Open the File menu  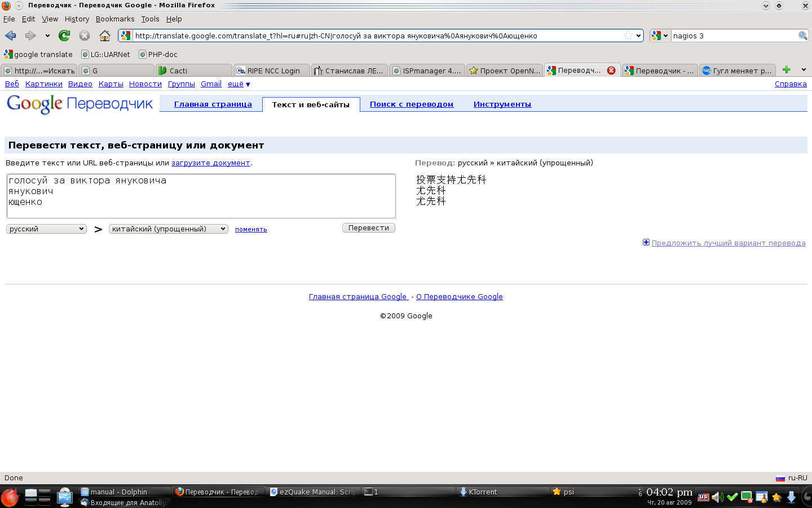(x=9, y=19)
